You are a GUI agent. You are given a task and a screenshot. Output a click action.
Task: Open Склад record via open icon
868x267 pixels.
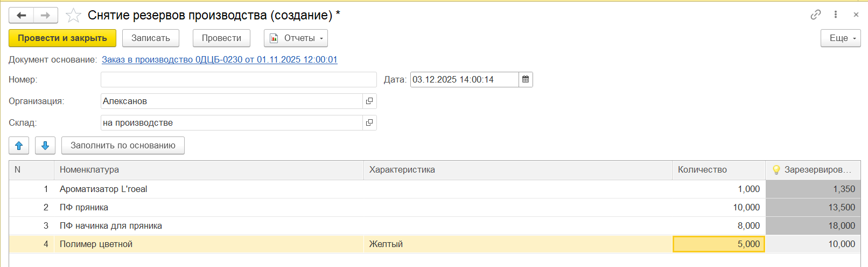click(369, 123)
